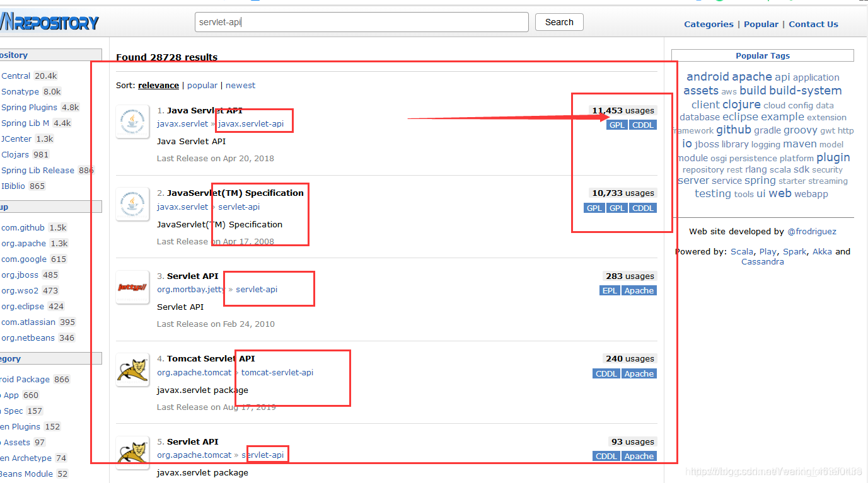Open Tomcat logo beside result 5 Servlet API
Screen dimensions: 868x483
coord(132,452)
